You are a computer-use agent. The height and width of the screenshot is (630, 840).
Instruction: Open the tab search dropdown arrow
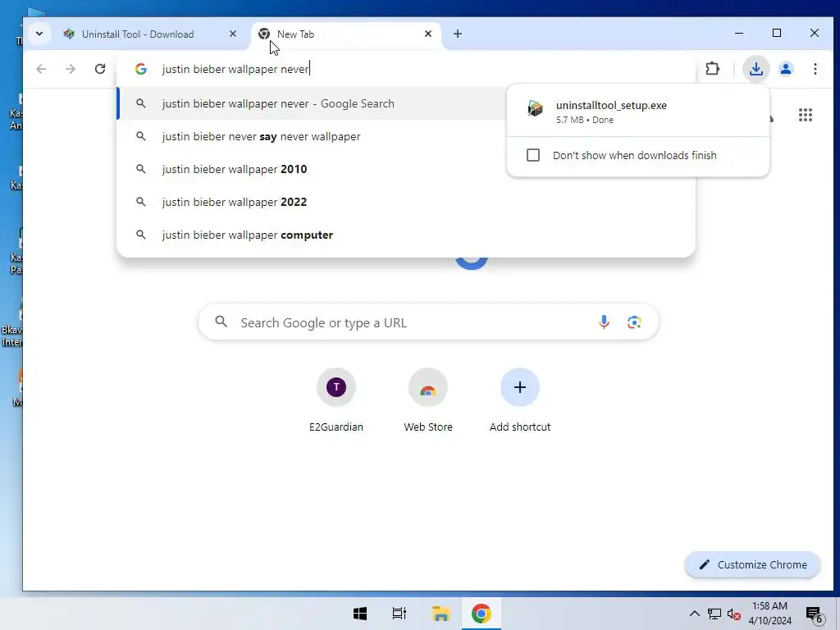(39, 34)
